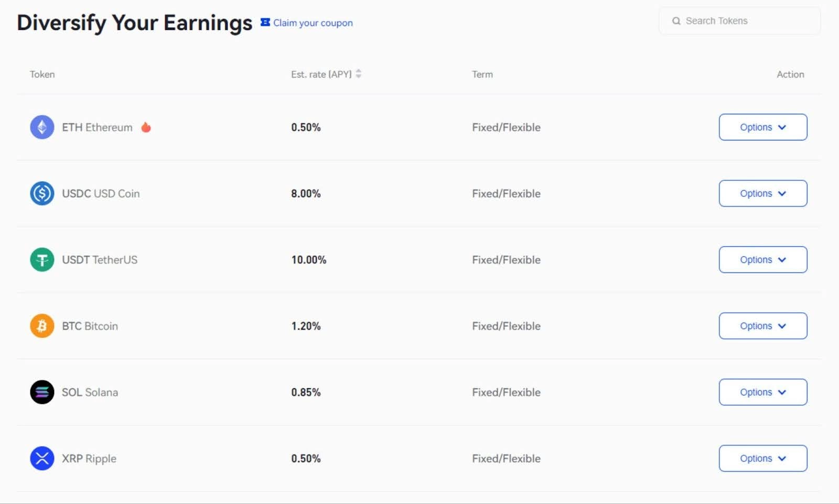Expand Options dropdown for ETH Ethereum
Image resolution: width=839 pixels, height=504 pixels.
click(763, 127)
